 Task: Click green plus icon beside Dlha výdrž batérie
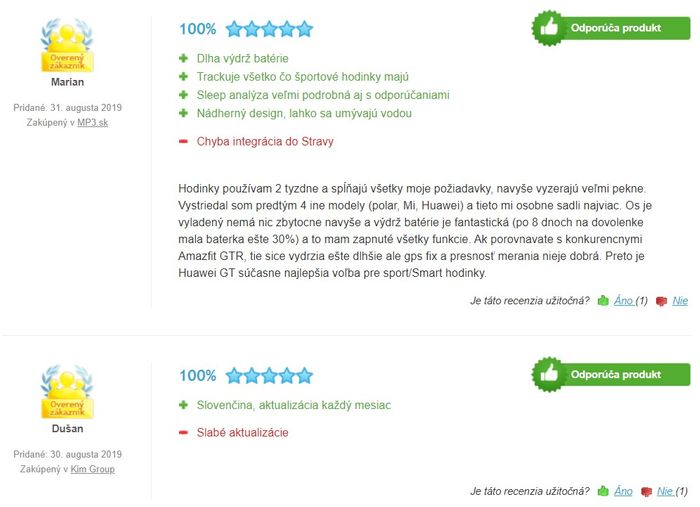click(x=183, y=58)
